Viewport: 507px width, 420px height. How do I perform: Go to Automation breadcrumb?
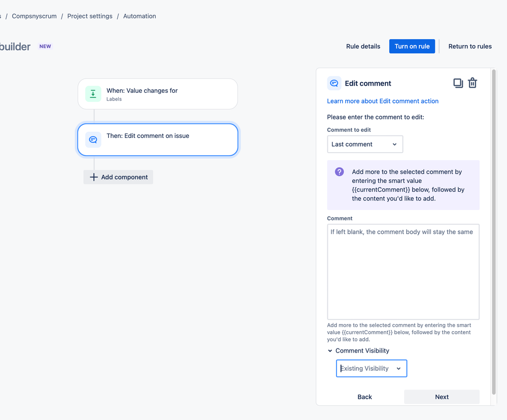click(x=140, y=16)
